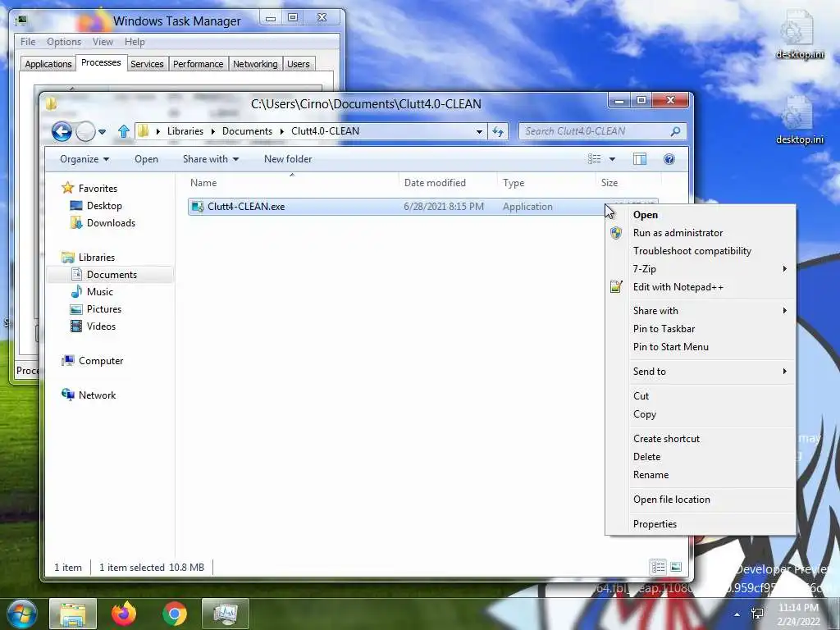Click the New folder button
The height and width of the screenshot is (630, 840).
pos(288,159)
